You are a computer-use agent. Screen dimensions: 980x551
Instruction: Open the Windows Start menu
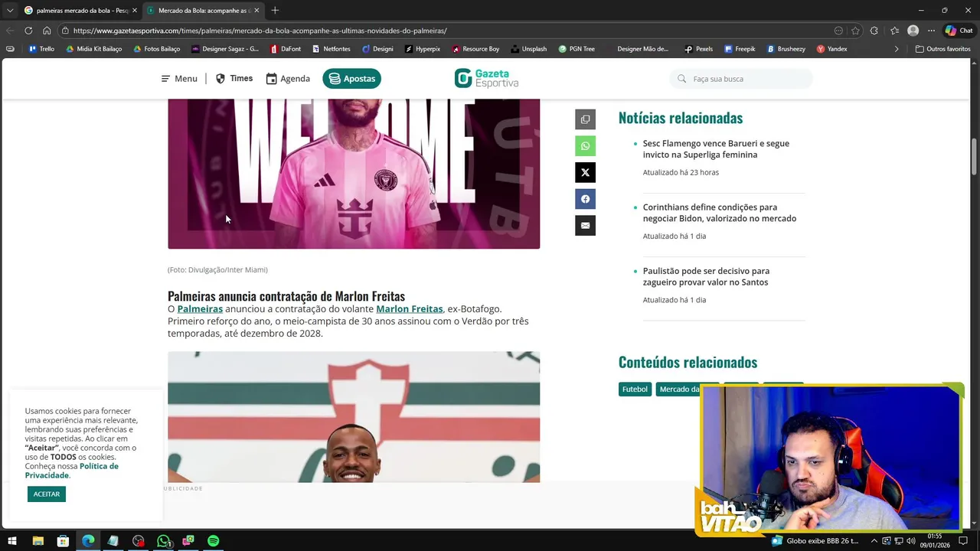point(12,541)
